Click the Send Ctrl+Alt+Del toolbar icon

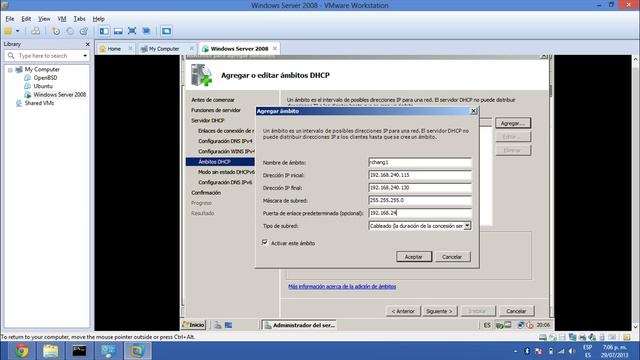click(36, 31)
